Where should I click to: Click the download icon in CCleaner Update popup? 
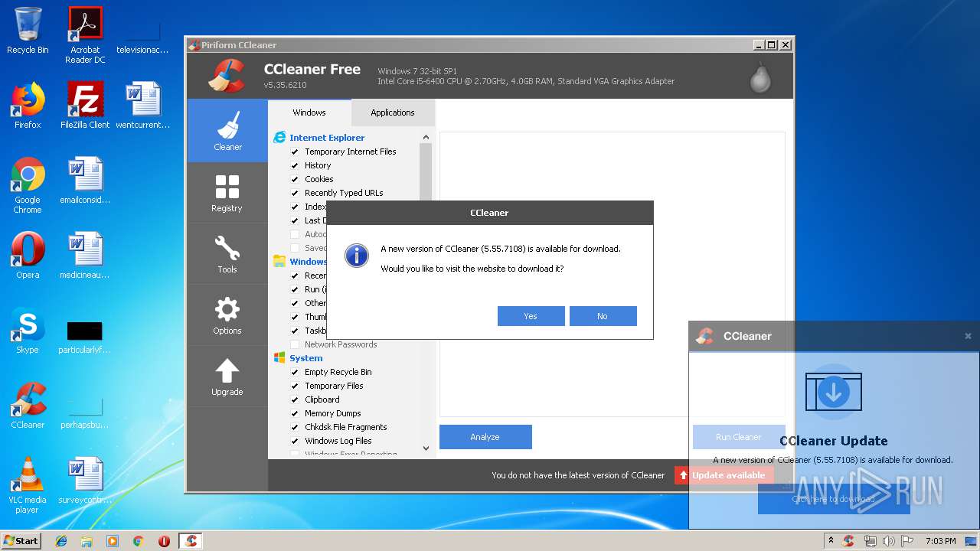pos(834,392)
